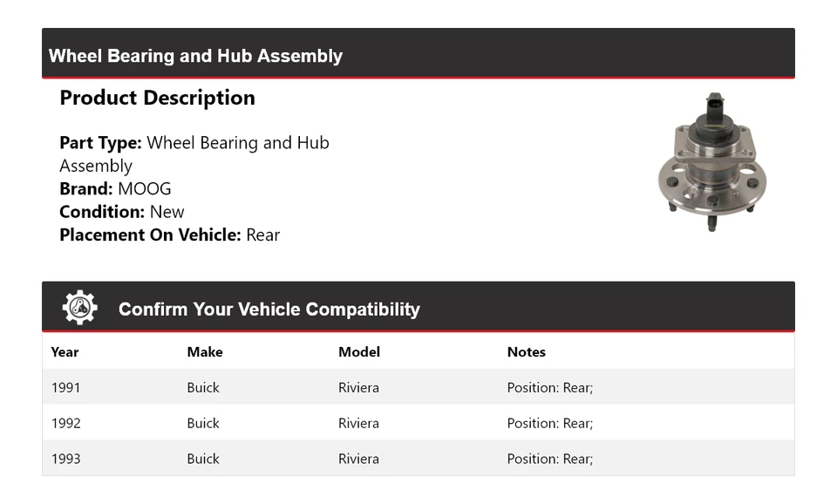Click the Year column header
837x504 pixels.
pos(65,352)
